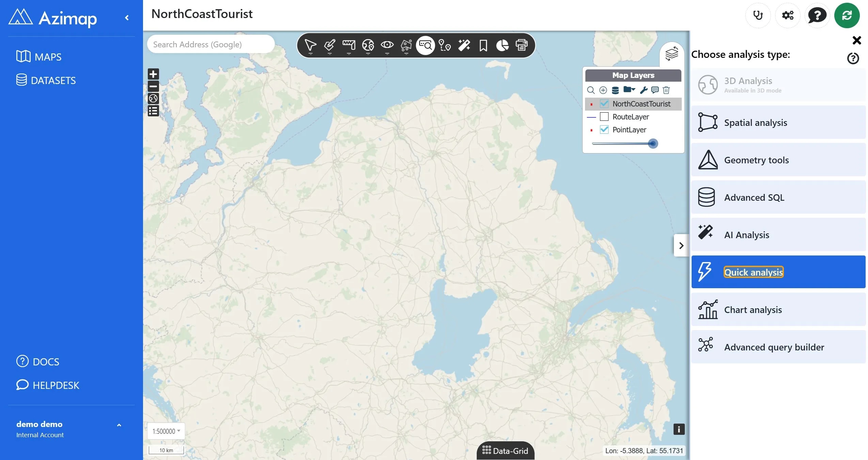Viewport: 868px width, 460px height.
Task: Open the 1:500000 scale dropdown
Action: point(166,431)
